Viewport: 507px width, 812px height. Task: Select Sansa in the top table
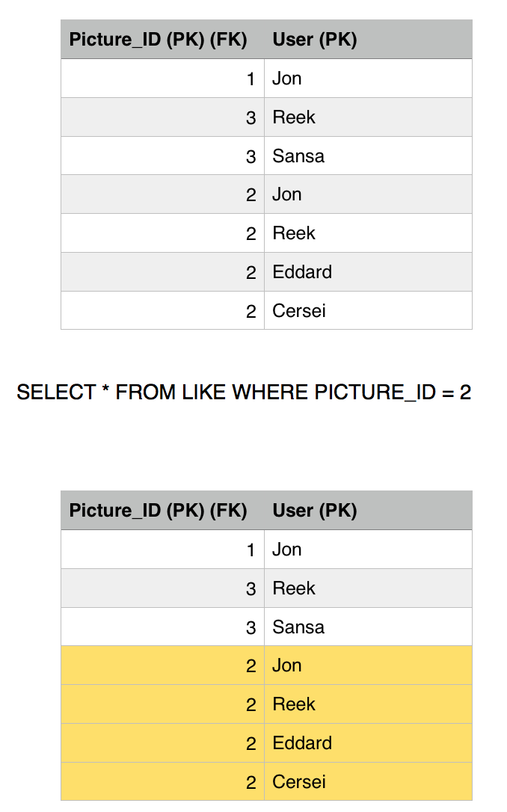298,156
